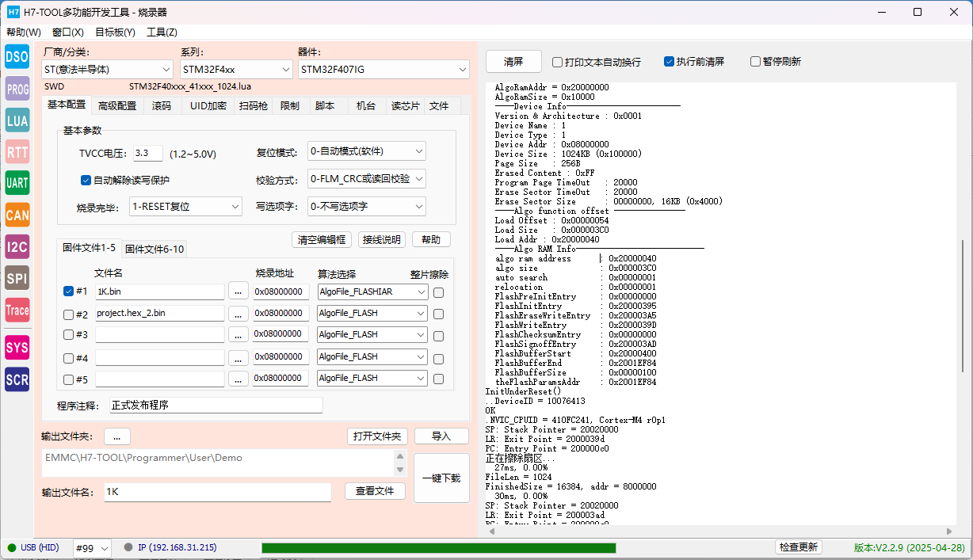Open the DSO oscilloscope sidebar icon
Screen dimensions: 973x560
17,56
